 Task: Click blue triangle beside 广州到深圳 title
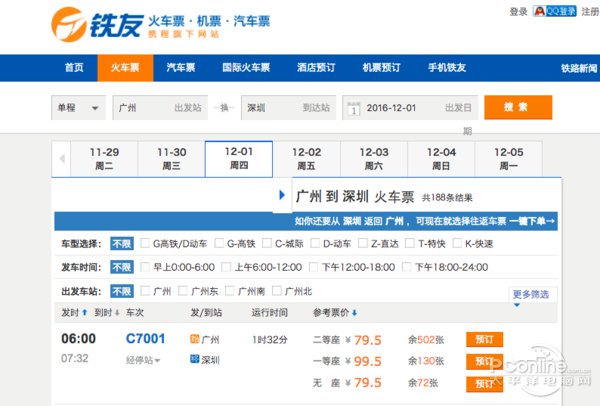[x=282, y=195]
